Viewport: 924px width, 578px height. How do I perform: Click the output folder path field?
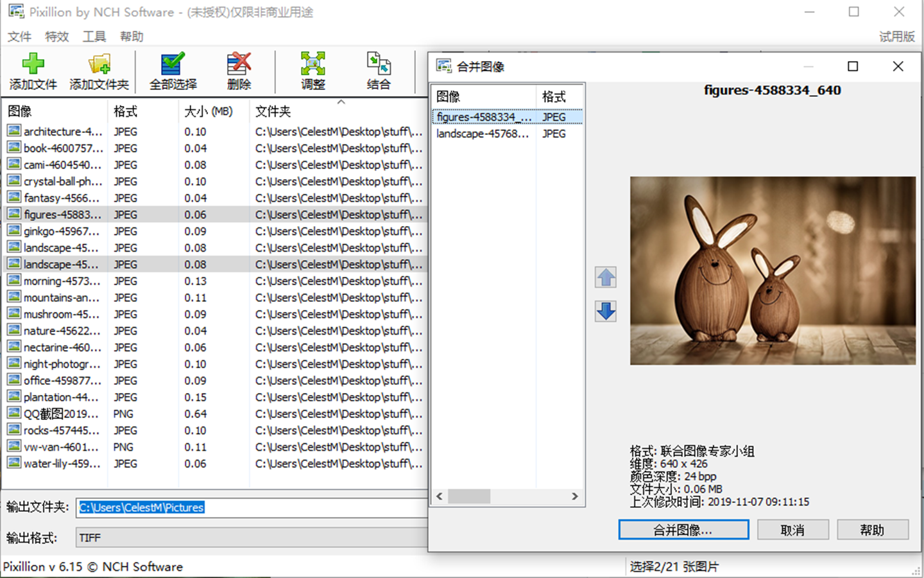click(252, 507)
